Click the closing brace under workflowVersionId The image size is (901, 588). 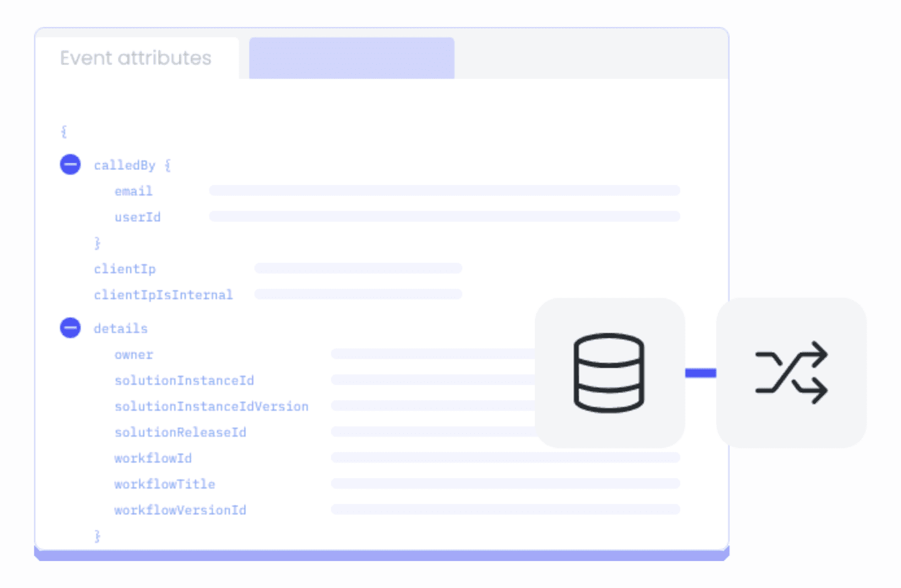(98, 536)
